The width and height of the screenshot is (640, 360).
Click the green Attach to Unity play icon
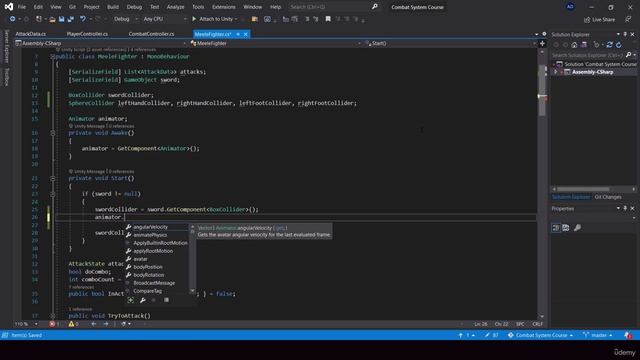194,19
